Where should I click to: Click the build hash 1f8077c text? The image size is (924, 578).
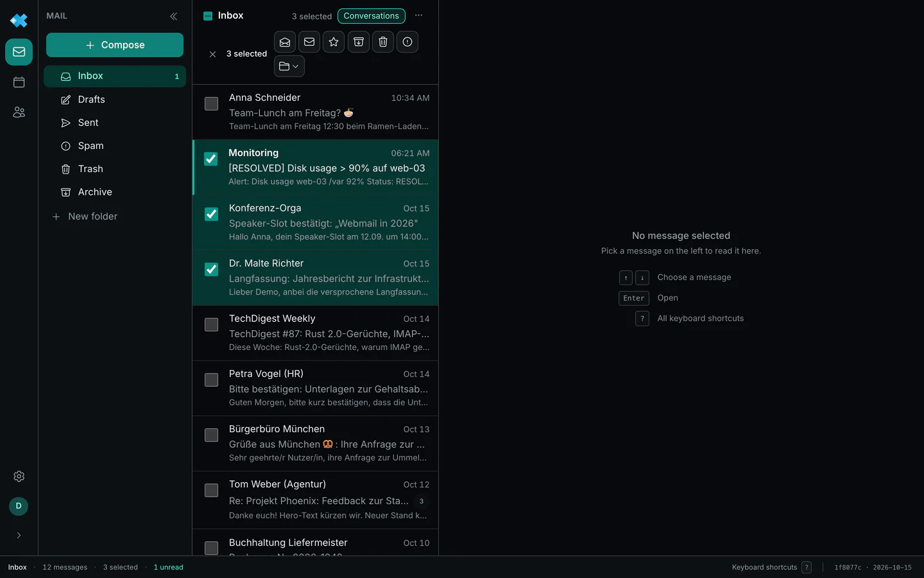click(848, 567)
